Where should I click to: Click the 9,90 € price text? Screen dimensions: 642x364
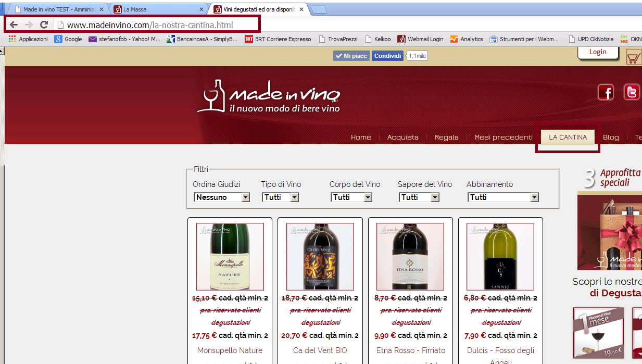385,335
